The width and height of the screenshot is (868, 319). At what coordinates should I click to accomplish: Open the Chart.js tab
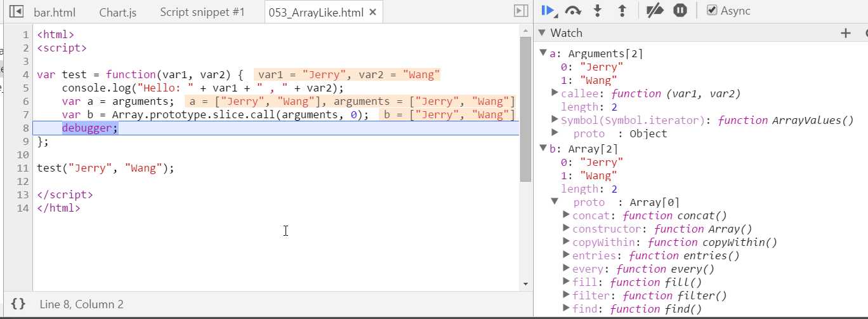click(x=119, y=12)
